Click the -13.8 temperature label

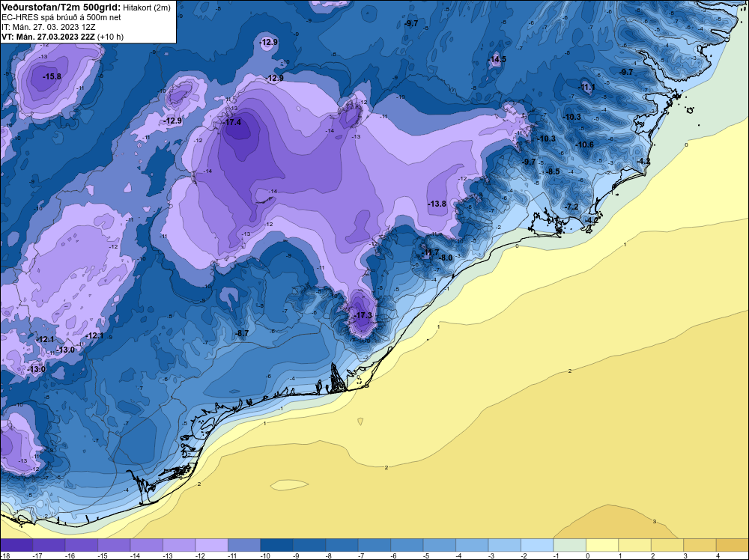(437, 204)
